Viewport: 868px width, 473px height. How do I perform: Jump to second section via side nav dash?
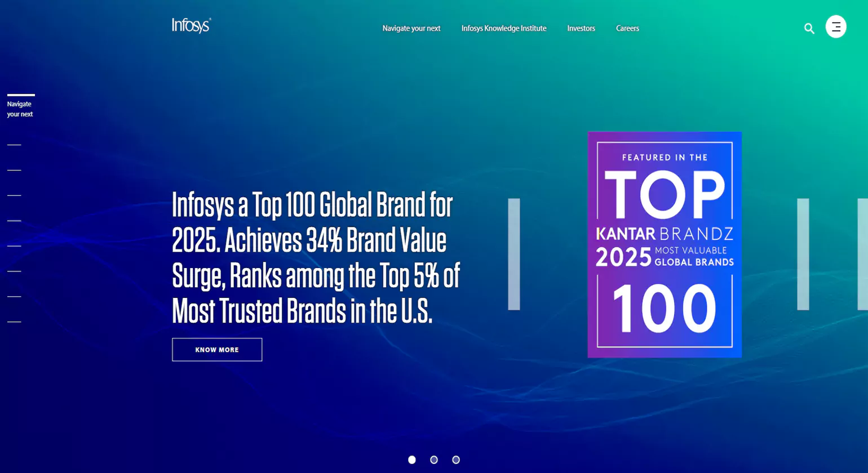coord(14,145)
